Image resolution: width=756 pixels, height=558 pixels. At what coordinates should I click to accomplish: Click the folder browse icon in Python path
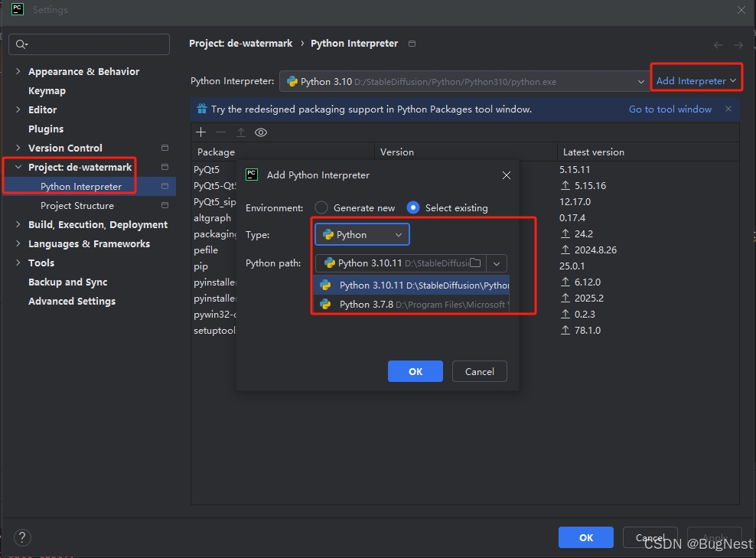click(475, 263)
